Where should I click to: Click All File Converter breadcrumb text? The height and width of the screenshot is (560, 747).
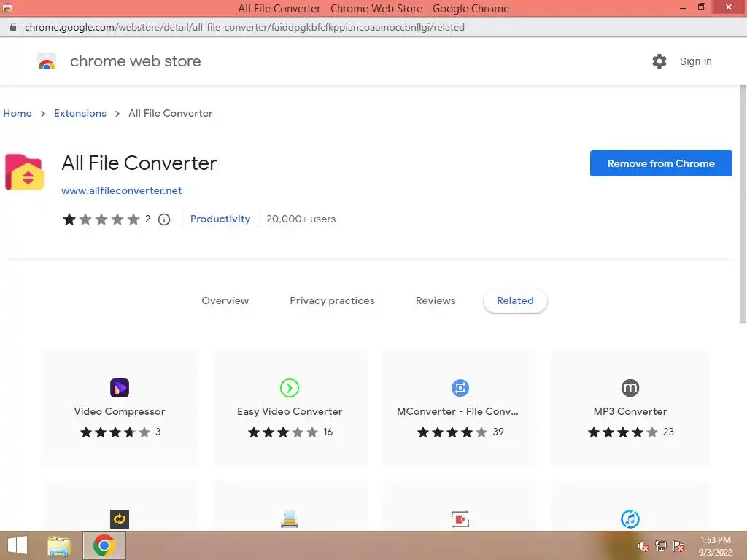coord(171,113)
